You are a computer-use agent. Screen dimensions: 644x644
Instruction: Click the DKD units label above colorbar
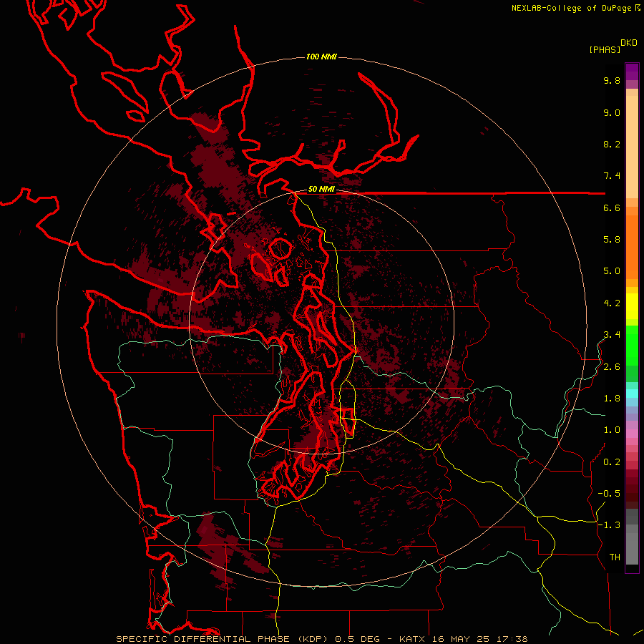[x=629, y=43]
